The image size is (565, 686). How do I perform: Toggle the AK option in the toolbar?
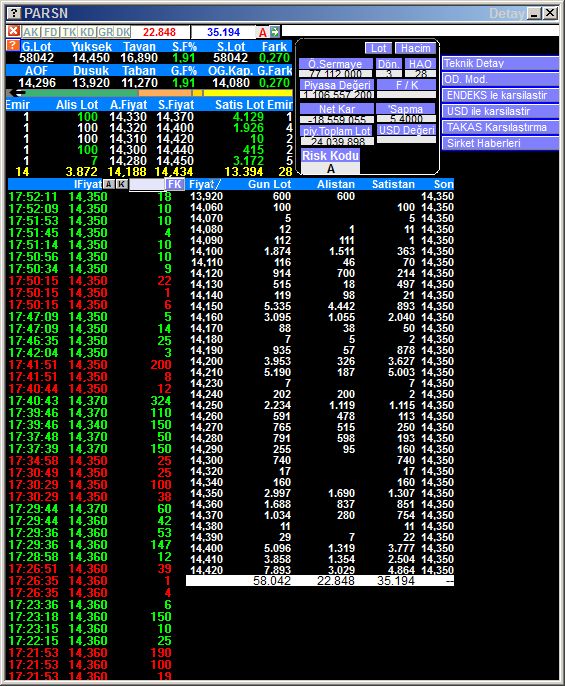pyautogui.click(x=31, y=32)
